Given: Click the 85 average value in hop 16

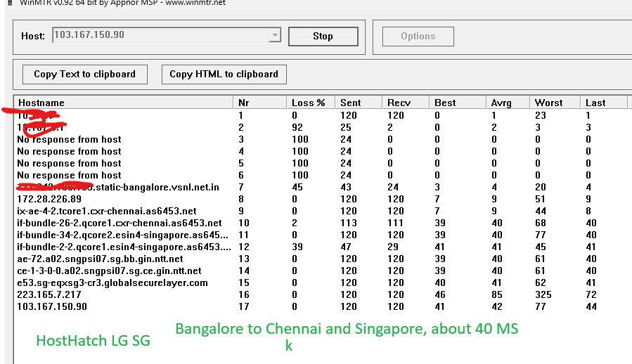Looking at the screenshot, I should tap(497, 294).
